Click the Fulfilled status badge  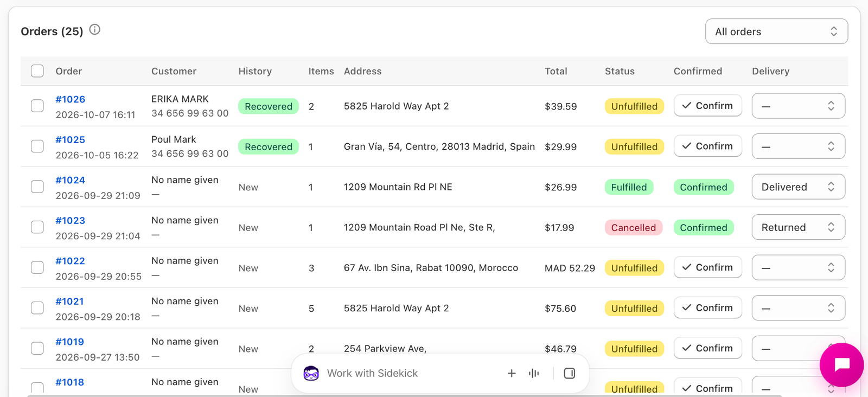[x=629, y=187]
